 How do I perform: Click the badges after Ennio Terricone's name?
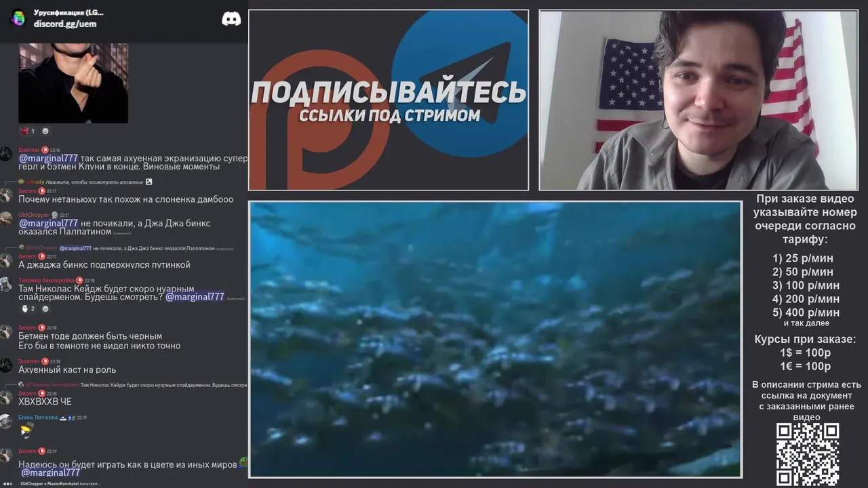pos(68,418)
